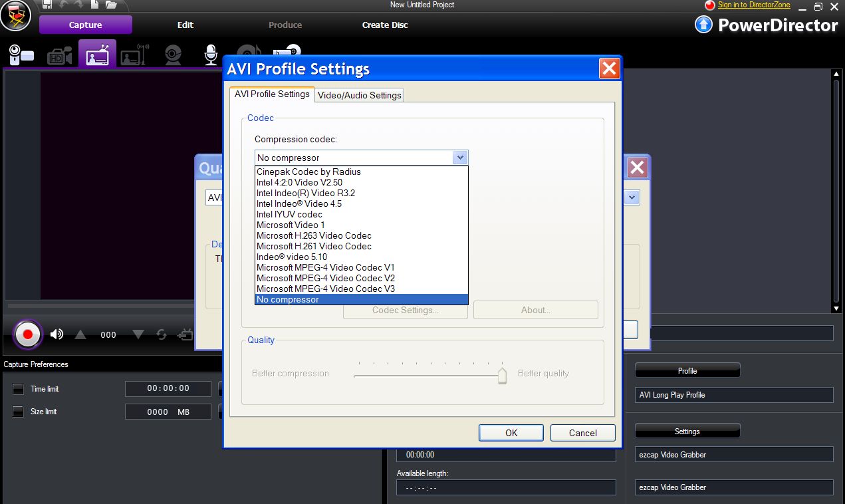Open the Compression codec dropdown arrow
The image size is (845, 504).
[460, 158]
